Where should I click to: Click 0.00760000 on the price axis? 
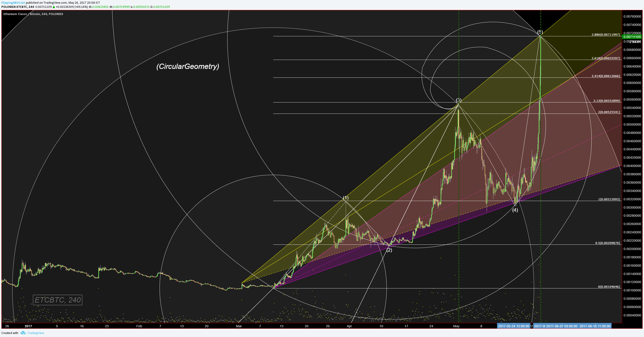point(632,16)
